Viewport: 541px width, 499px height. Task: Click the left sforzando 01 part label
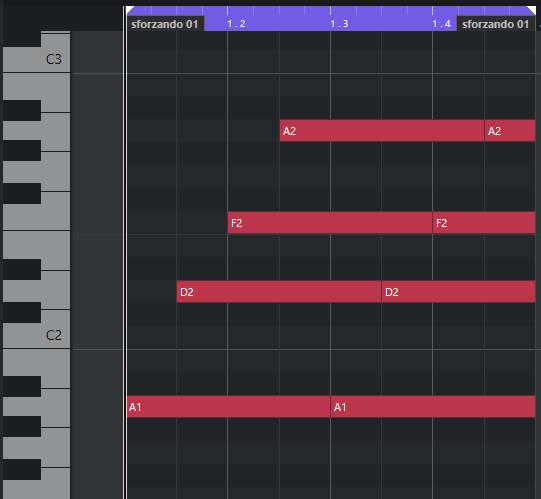pos(165,24)
